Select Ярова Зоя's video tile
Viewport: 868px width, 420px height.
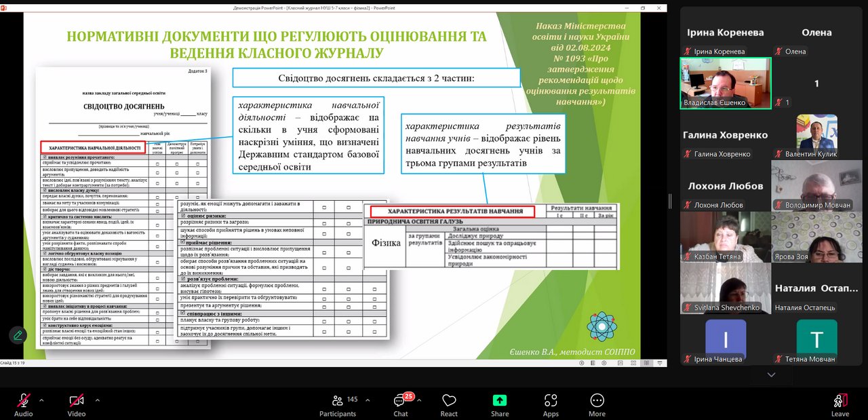click(x=816, y=237)
